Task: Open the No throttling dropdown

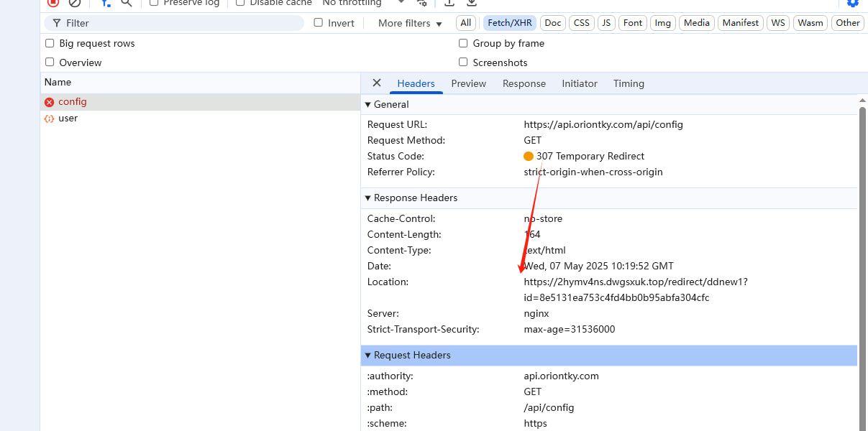Action: (363, 3)
